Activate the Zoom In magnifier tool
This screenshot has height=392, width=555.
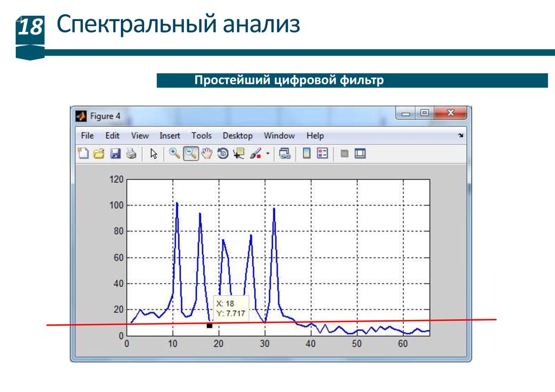175,153
